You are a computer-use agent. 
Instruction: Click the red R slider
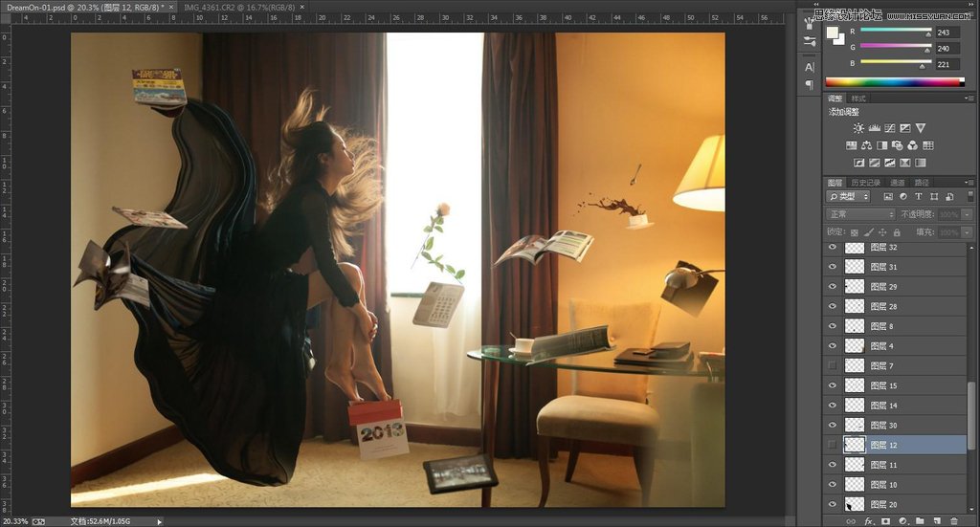(x=896, y=30)
